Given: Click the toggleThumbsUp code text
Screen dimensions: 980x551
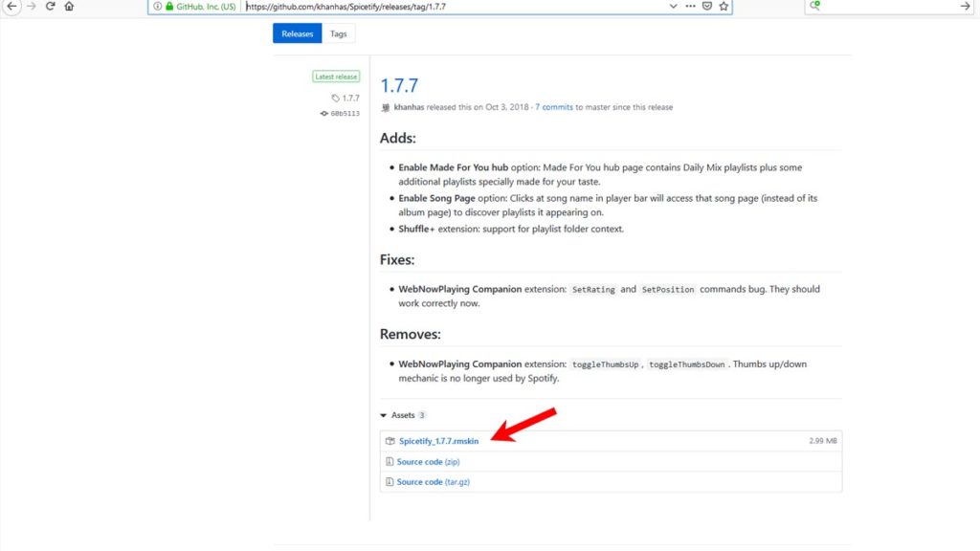Looking at the screenshot, I should [x=605, y=364].
